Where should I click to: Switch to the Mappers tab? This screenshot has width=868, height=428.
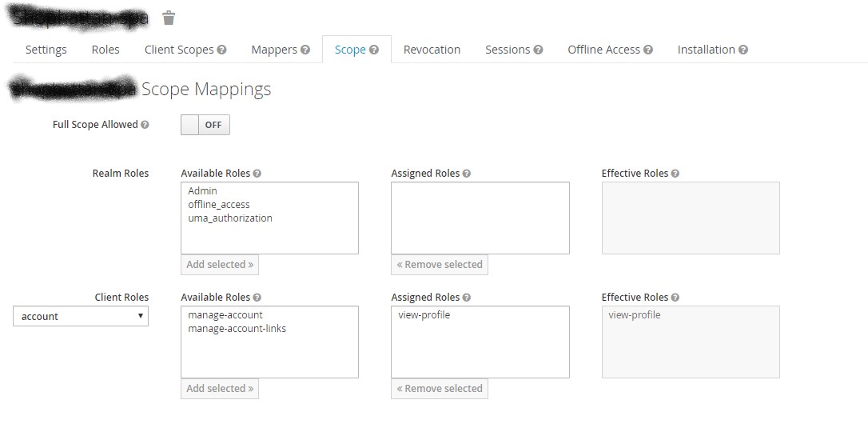pos(274,50)
